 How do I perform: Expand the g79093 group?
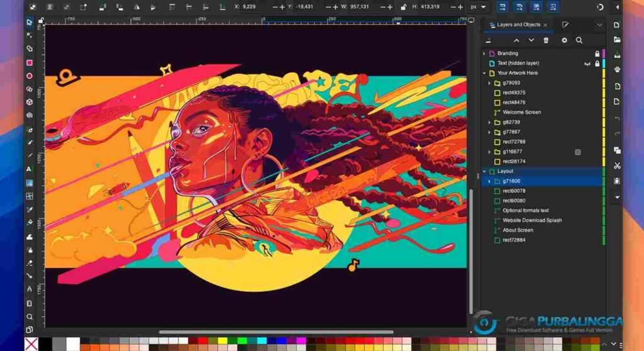(x=489, y=83)
